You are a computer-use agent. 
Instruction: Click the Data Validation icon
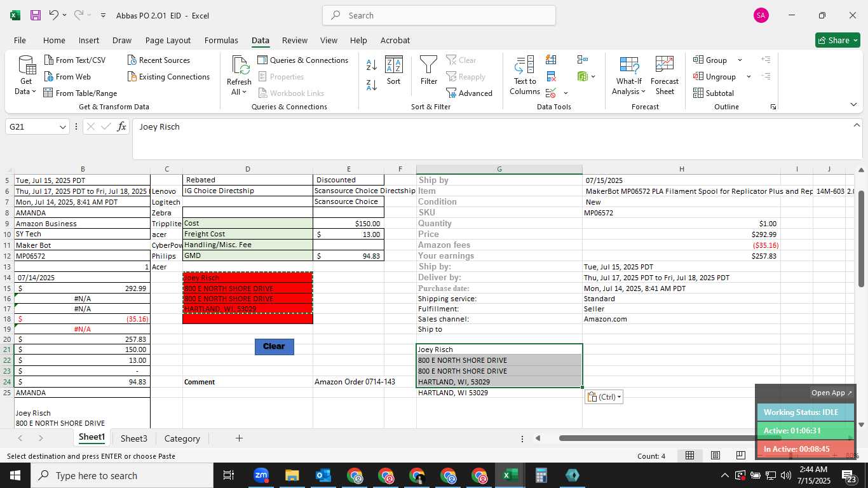550,93
